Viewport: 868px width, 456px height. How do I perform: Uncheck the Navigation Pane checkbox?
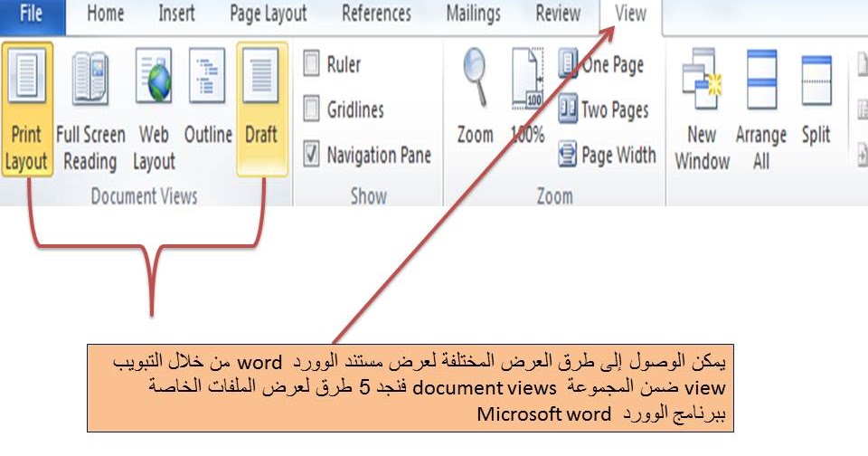(312, 154)
